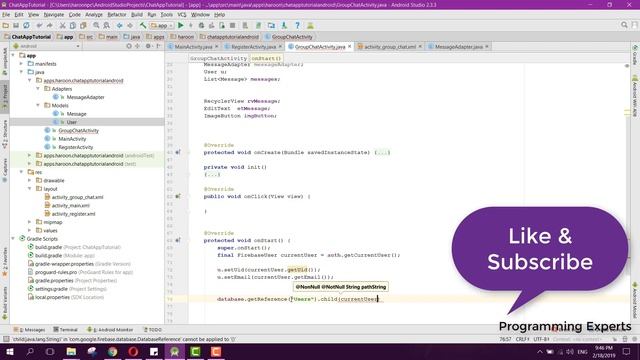Click the Debug app bug icon
Screen dimensions: 640x360
[201, 25]
